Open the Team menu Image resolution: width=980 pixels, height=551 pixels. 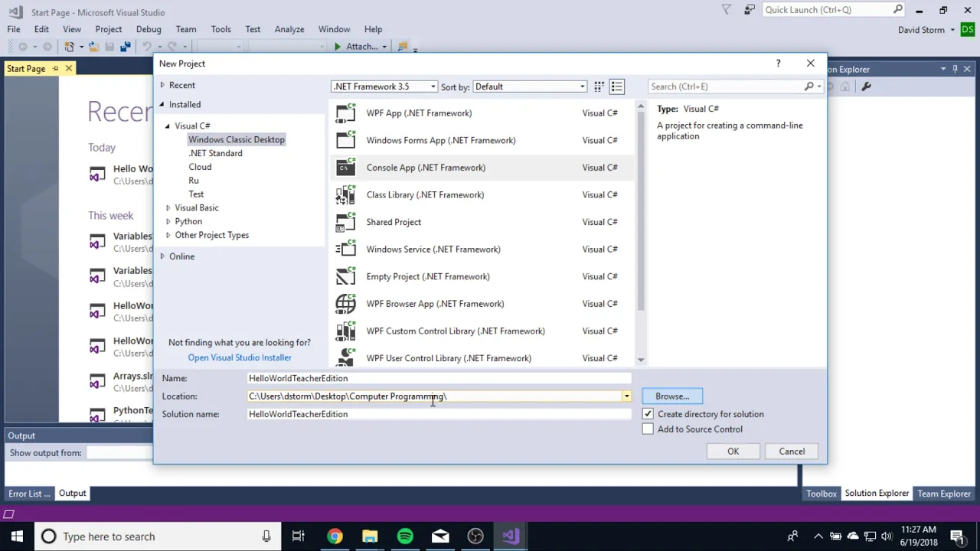pyautogui.click(x=186, y=29)
